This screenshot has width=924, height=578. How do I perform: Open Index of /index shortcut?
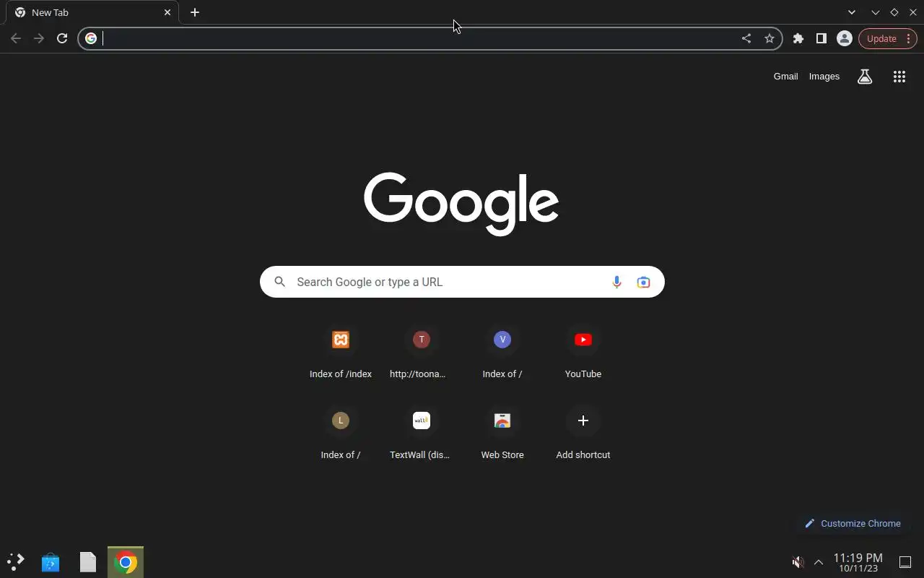pyautogui.click(x=341, y=353)
